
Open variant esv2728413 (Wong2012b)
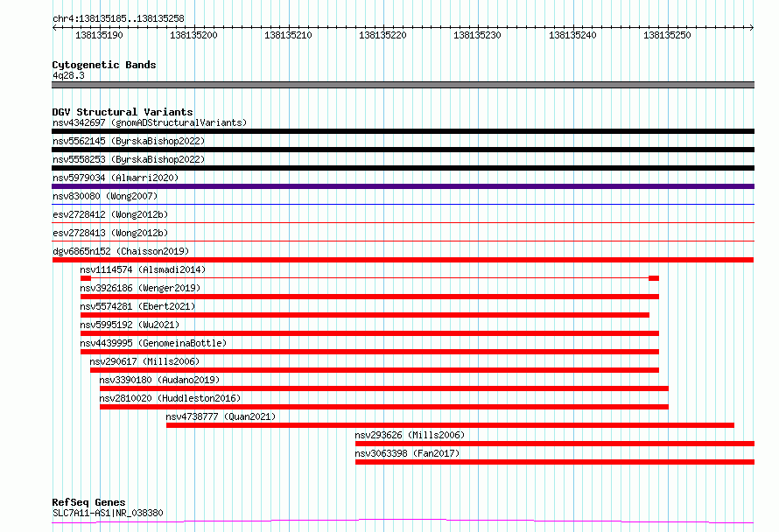[x=110, y=233]
